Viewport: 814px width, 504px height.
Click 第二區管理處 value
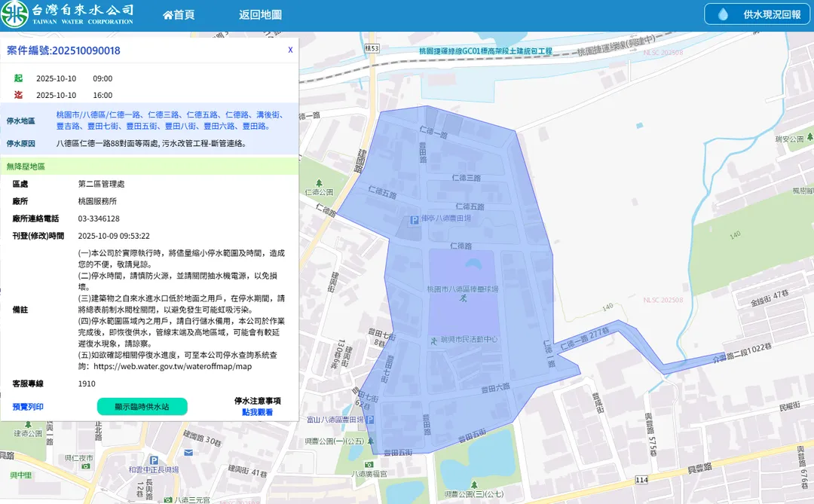coord(101,185)
